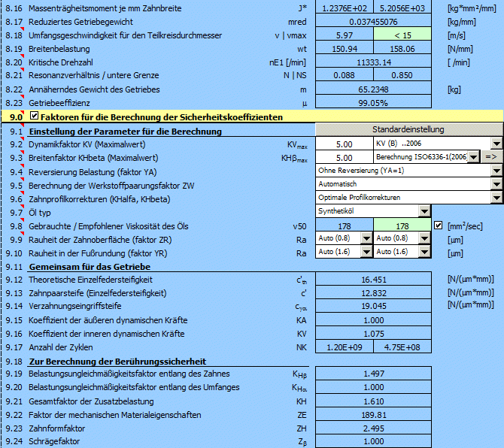Select the ZH value 2.495
The height and width of the screenshot is (448, 504).
tap(374, 428)
